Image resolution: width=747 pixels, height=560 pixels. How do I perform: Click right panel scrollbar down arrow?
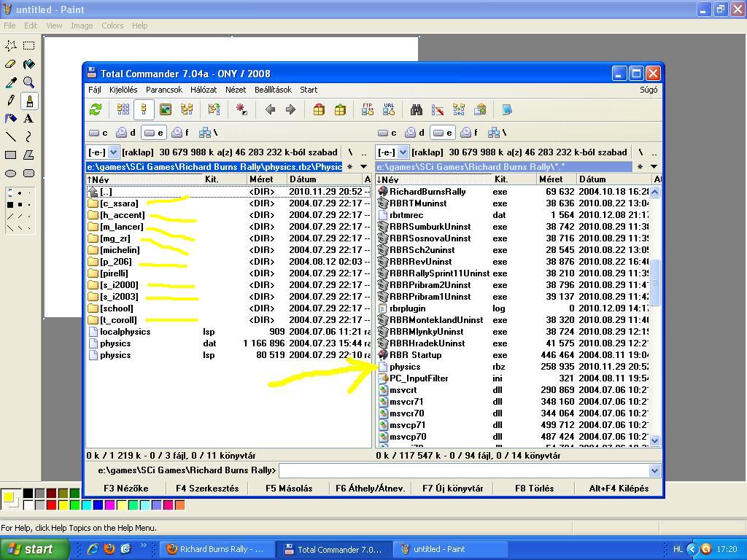[654, 441]
